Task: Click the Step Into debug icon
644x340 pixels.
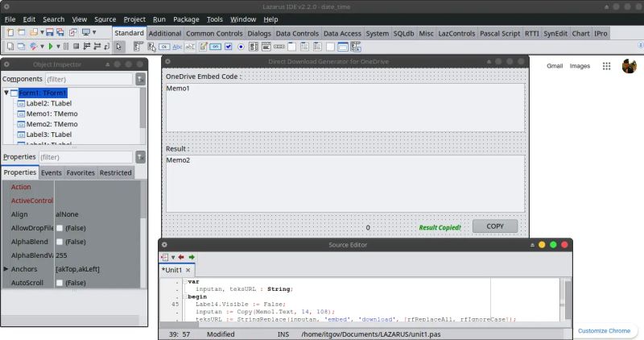Action: 87,47
